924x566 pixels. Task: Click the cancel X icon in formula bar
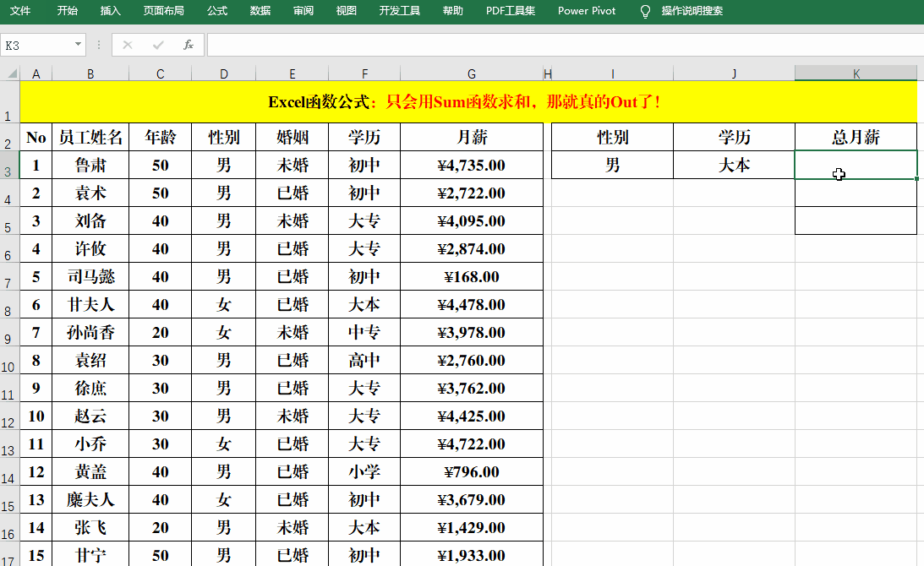(128, 45)
